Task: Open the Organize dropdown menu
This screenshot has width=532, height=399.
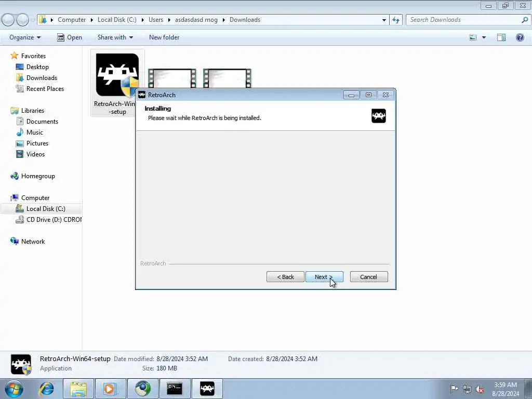Action: point(25,37)
